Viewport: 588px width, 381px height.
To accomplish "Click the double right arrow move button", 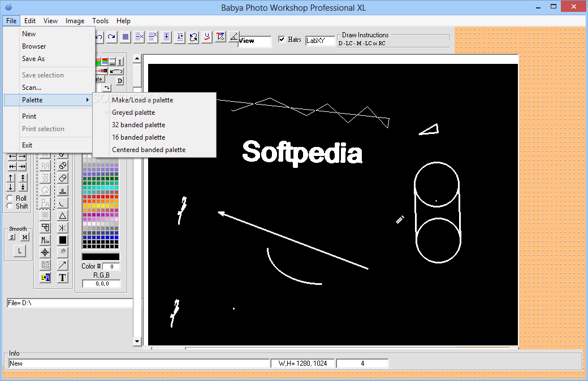I will click(x=23, y=166).
